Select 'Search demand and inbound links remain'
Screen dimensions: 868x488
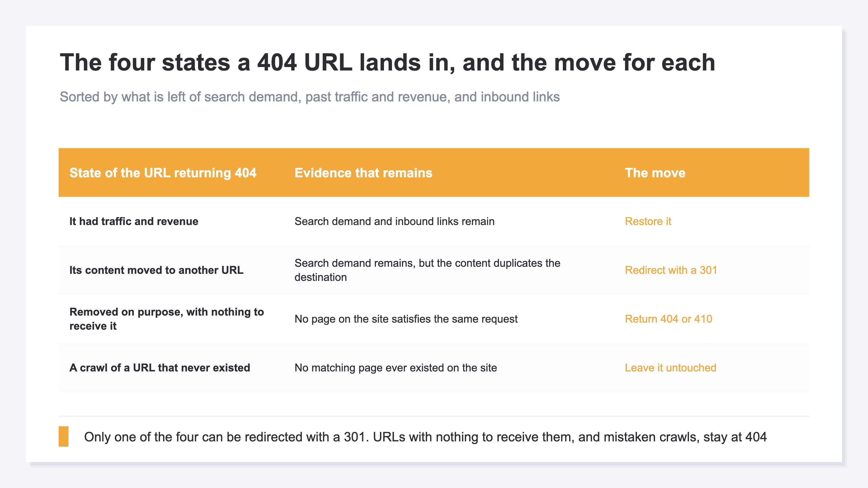pos(395,221)
